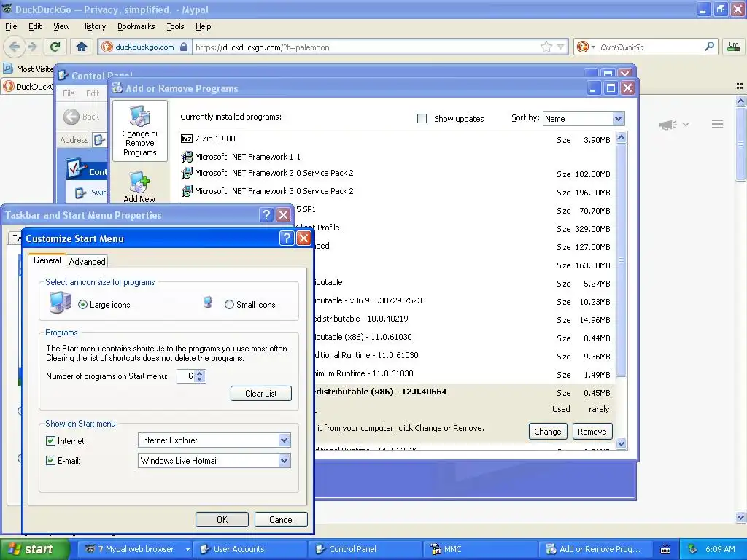Reload the page with the refresh icon

pyautogui.click(x=55, y=47)
